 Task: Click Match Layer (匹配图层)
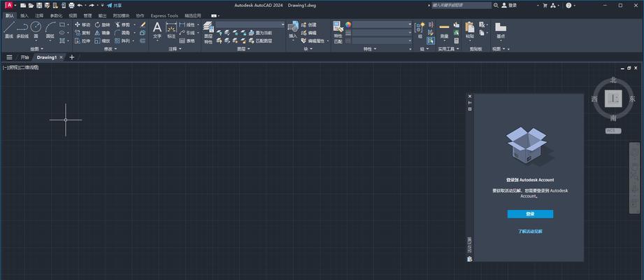[260, 41]
